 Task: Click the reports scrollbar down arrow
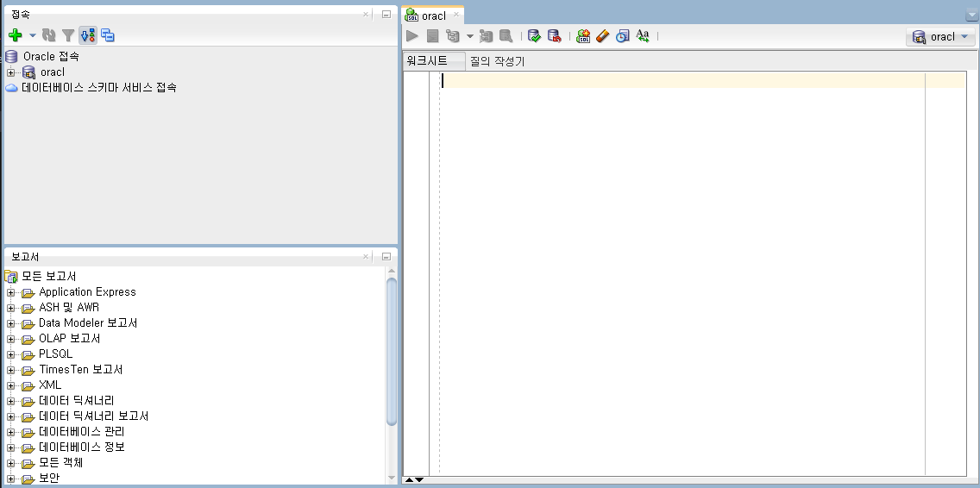tap(392, 478)
